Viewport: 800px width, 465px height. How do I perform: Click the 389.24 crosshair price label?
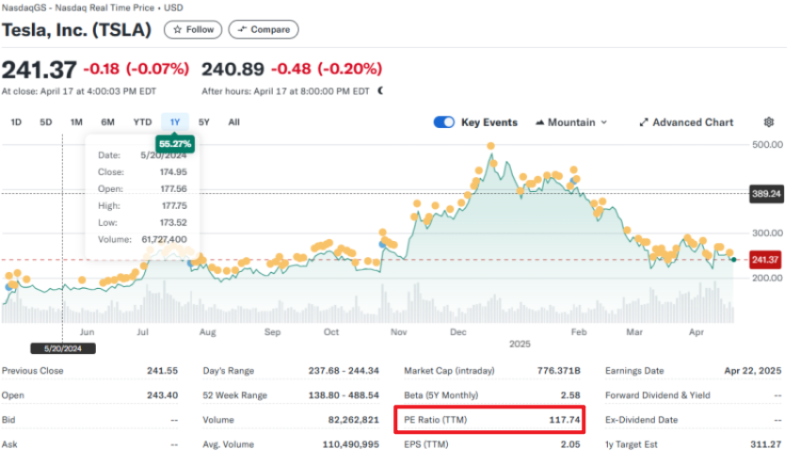pyautogui.click(x=766, y=194)
